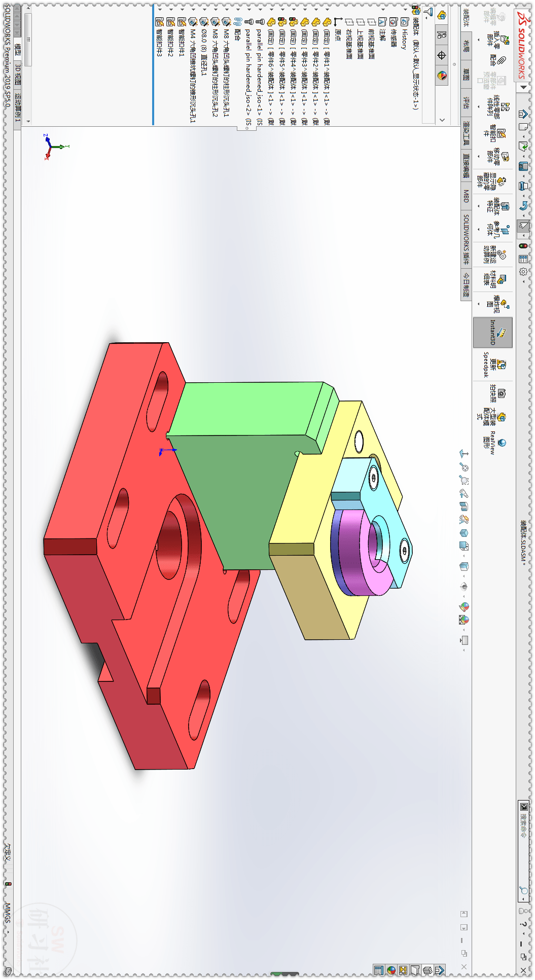Open the SOLIDWORKS logo menu dropdown arrow
The width and height of the screenshot is (535, 980).
pyautogui.click(x=523, y=87)
